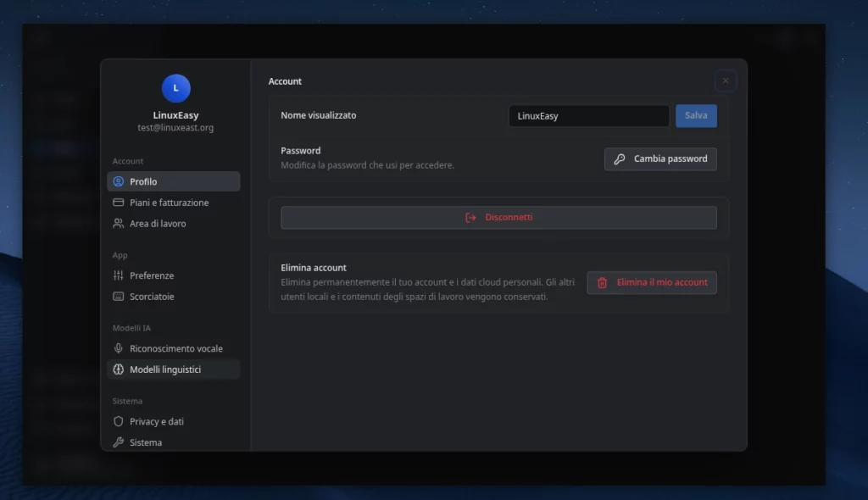Focus the Nome visualizzato input field
Viewport: 868px width, 500px height.
589,116
